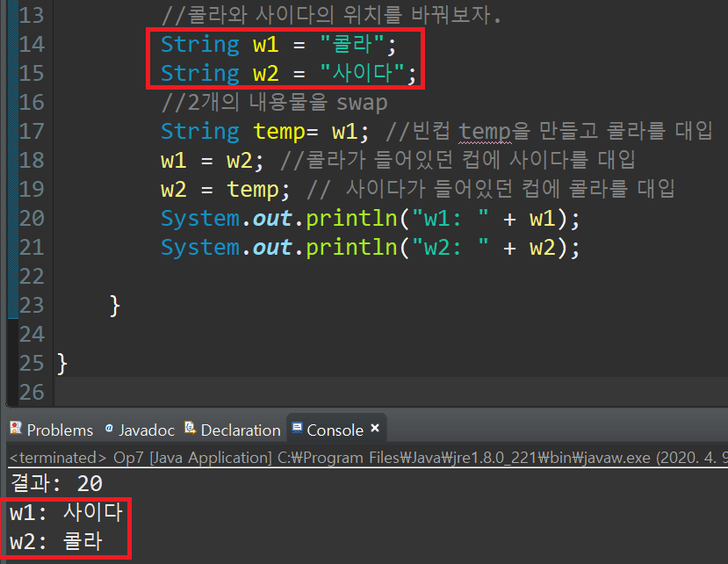728x564 pixels.
Task: Click the closing brace on line 25
Action: [62, 364]
